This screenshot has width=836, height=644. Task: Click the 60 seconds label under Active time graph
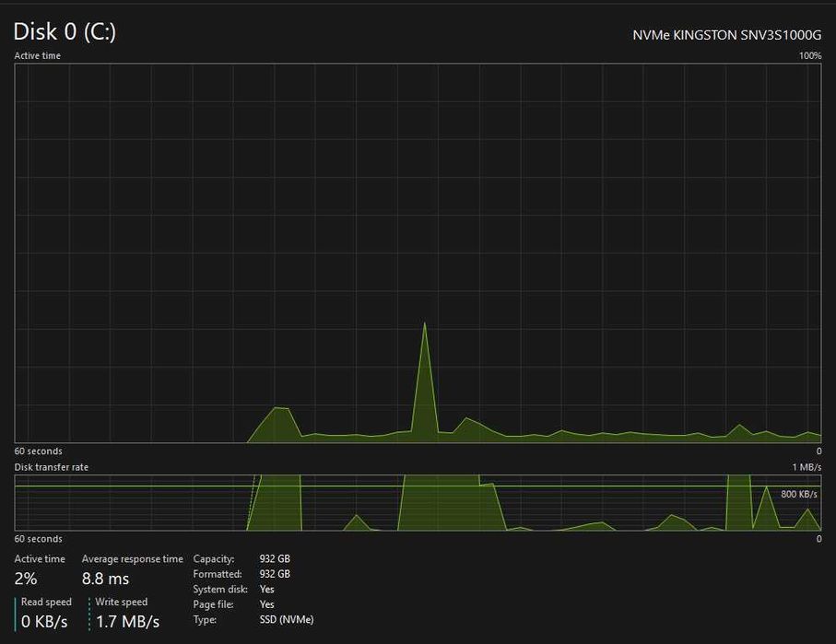pyautogui.click(x=38, y=451)
